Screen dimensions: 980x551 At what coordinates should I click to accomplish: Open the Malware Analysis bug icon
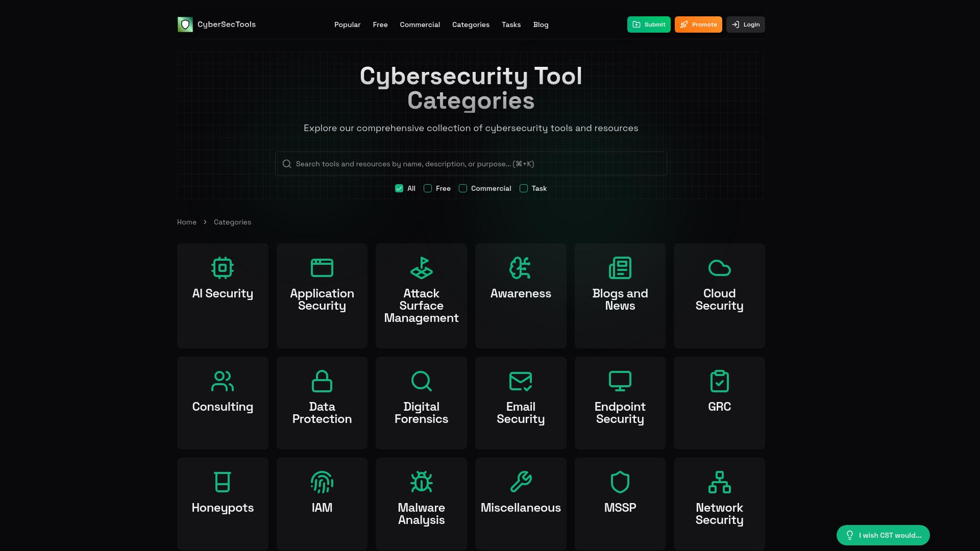pos(421,482)
